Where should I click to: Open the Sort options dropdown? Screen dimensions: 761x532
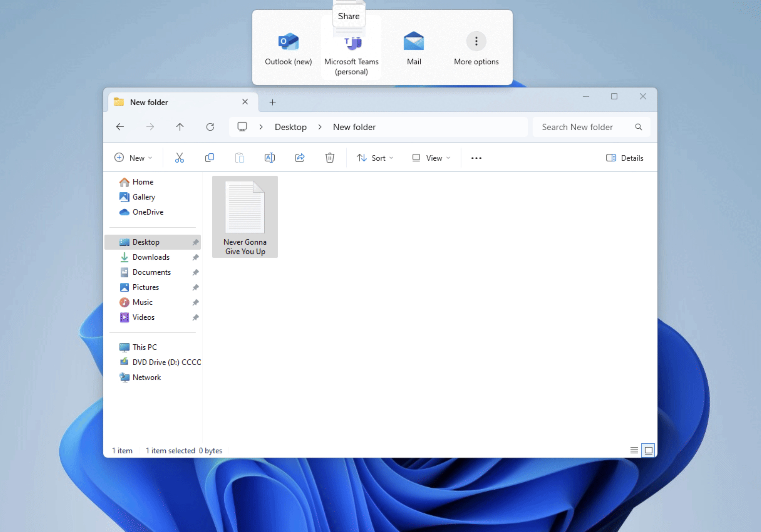(x=376, y=158)
